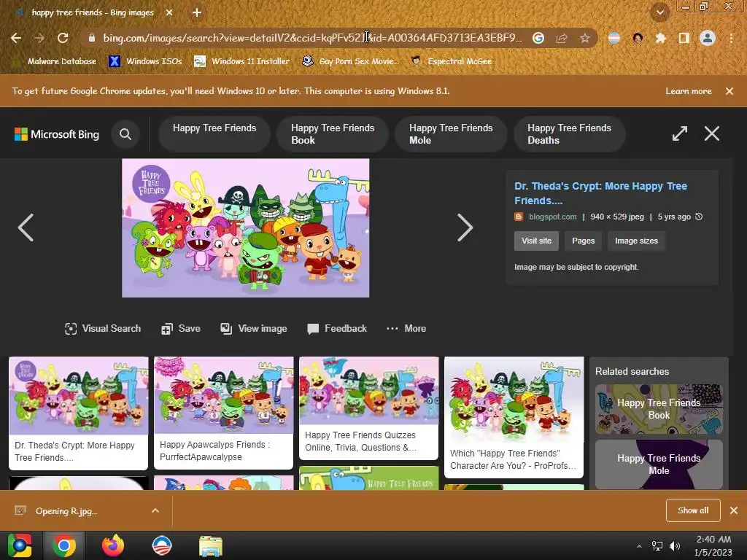Click View image
Screen dimensions: 747x560
pyautogui.click(x=253, y=329)
